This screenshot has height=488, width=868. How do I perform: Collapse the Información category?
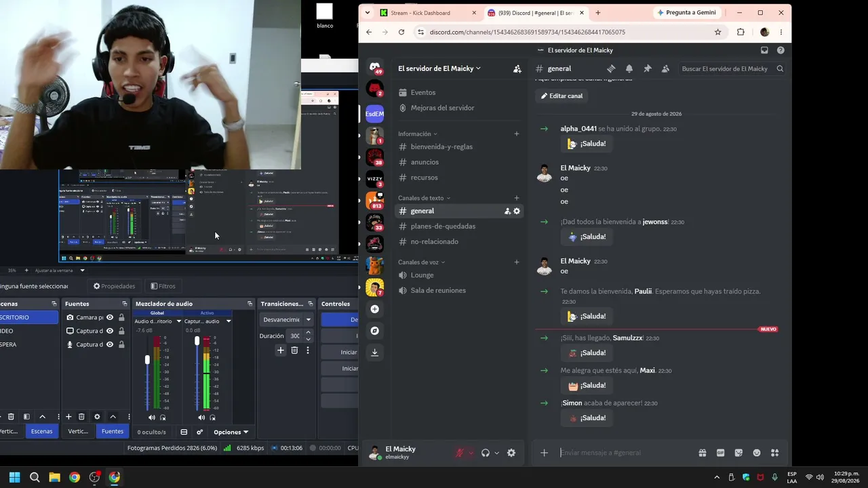point(418,134)
